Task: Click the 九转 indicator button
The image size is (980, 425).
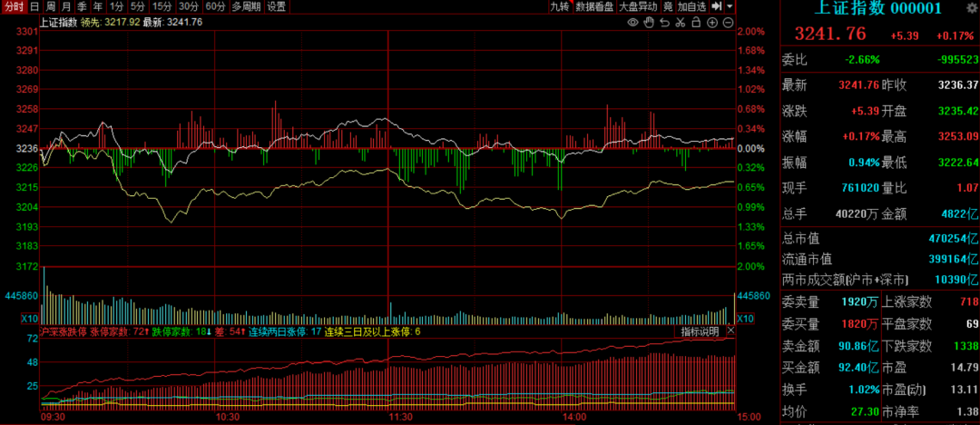Action: (x=559, y=7)
